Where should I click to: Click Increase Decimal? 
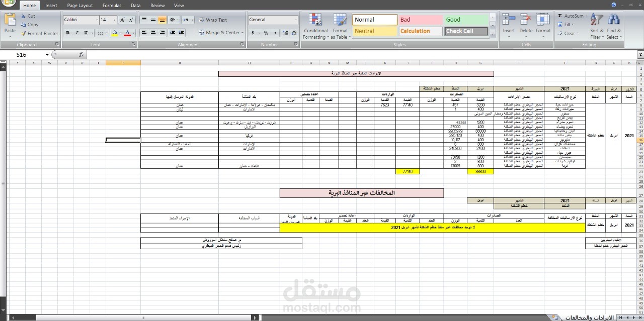coord(285,33)
